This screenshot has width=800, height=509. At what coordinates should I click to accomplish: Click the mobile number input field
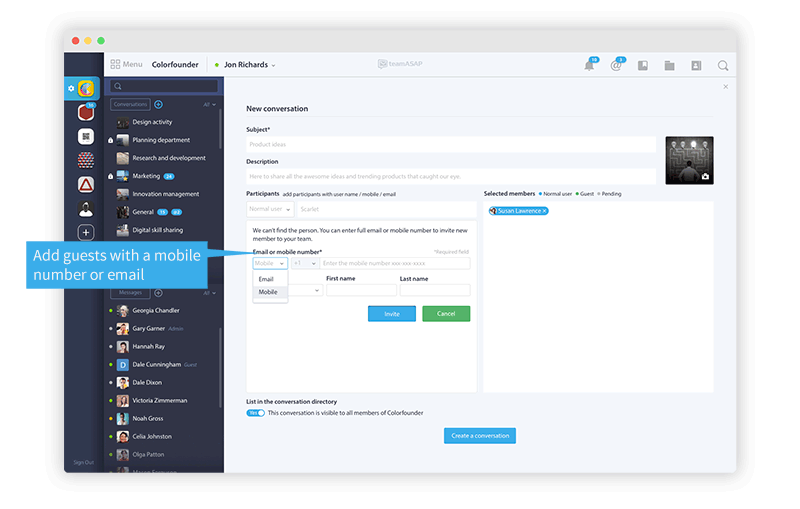pos(395,263)
